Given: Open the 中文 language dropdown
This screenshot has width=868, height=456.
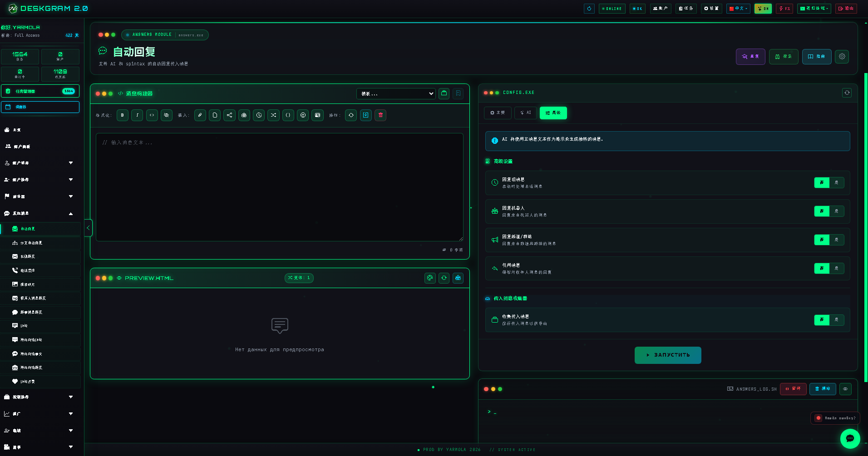Looking at the screenshot, I should click(738, 9).
